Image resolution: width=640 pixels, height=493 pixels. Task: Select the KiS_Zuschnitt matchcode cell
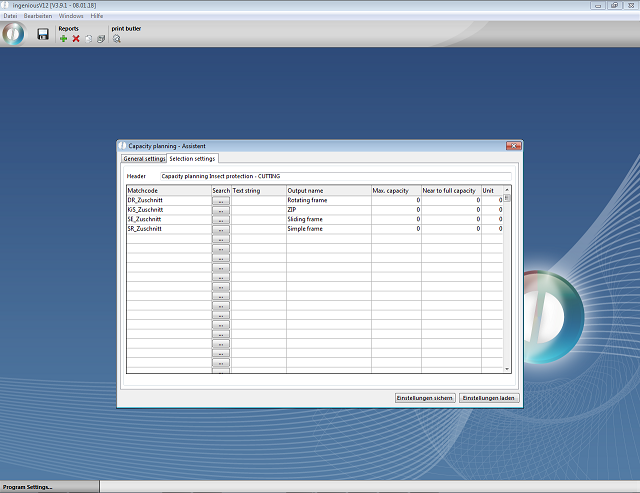point(169,210)
